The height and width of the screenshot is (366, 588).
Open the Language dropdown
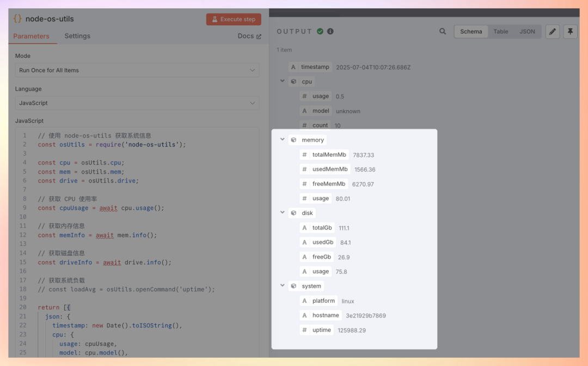coord(136,102)
